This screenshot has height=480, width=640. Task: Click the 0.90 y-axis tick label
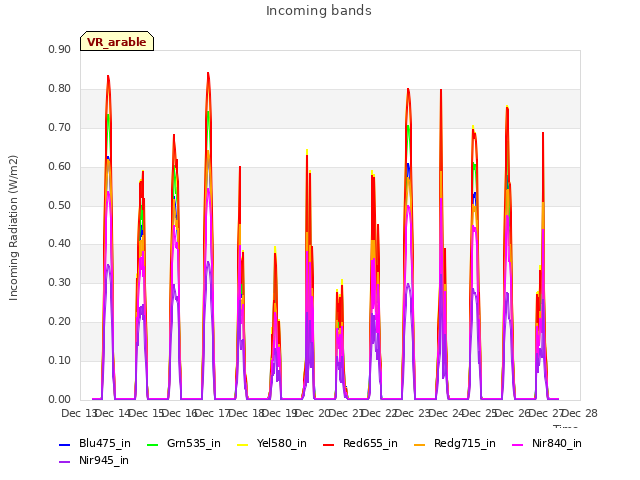pyautogui.click(x=60, y=50)
